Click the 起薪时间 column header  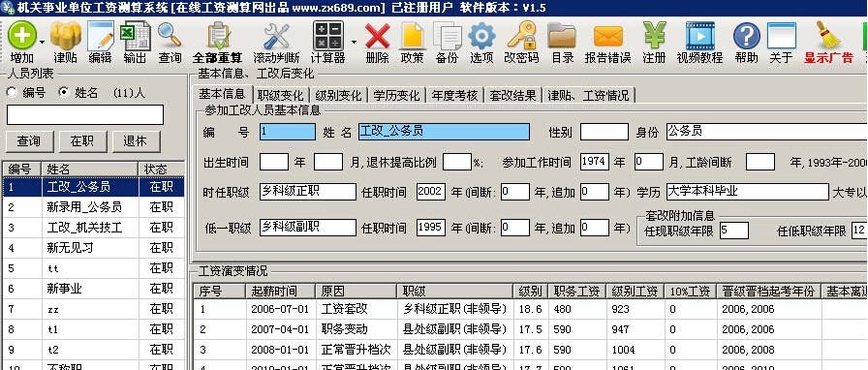pyautogui.click(x=281, y=292)
